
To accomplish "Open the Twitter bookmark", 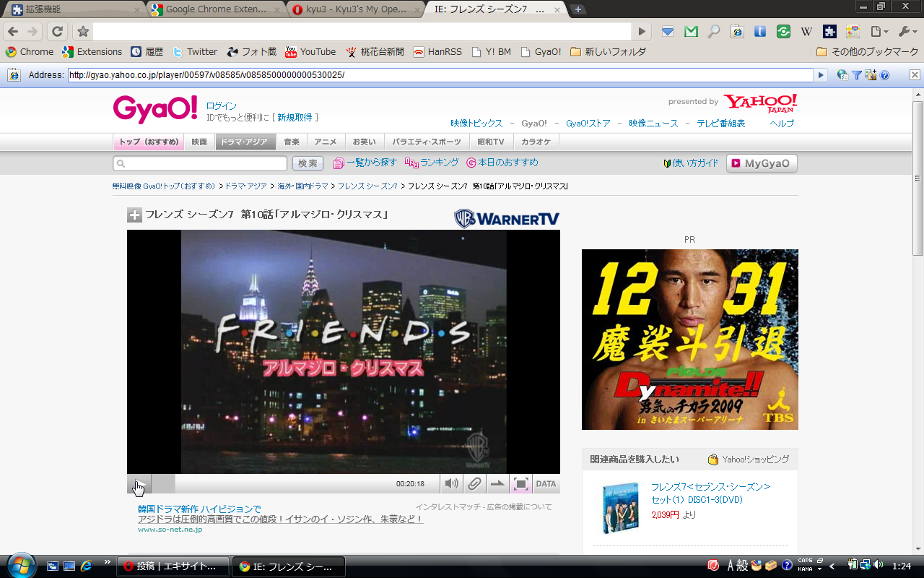I will coord(195,52).
